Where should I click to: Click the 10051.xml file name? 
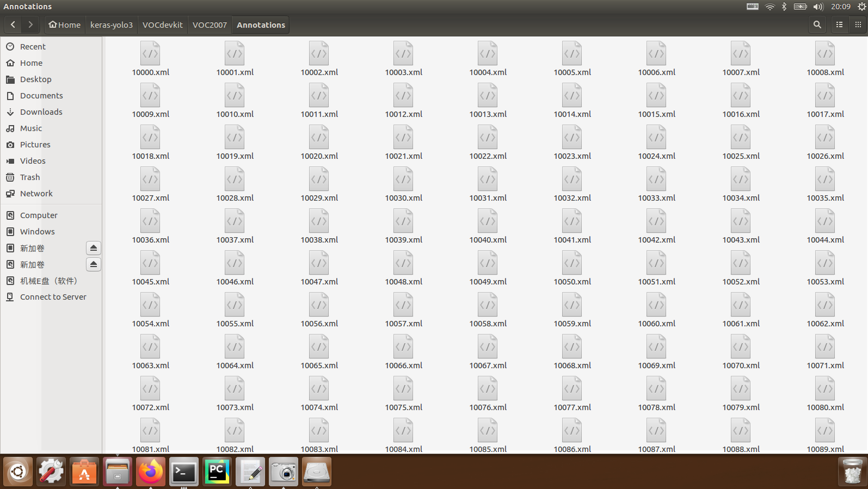(x=657, y=282)
